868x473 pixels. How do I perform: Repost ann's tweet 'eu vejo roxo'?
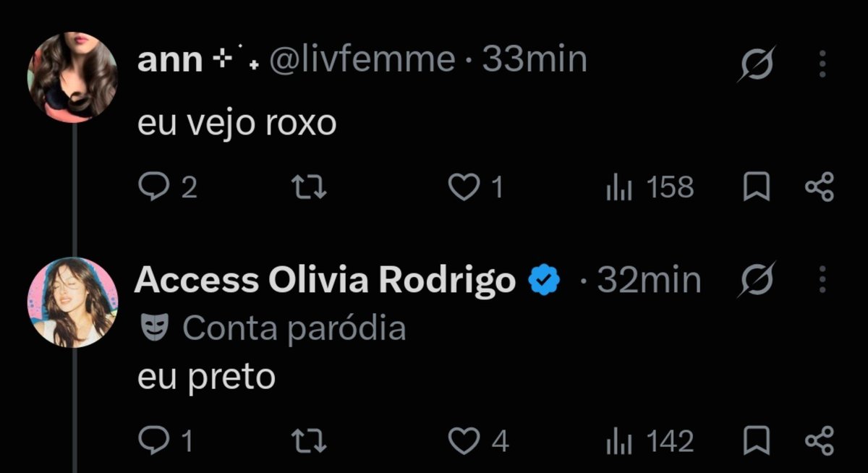click(x=308, y=188)
